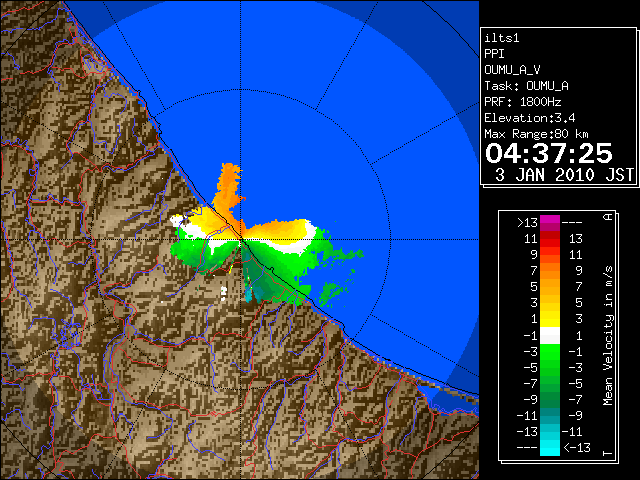Click the '3 JAN 2010 JST' date
This screenshot has height=480, width=640.
565,175
